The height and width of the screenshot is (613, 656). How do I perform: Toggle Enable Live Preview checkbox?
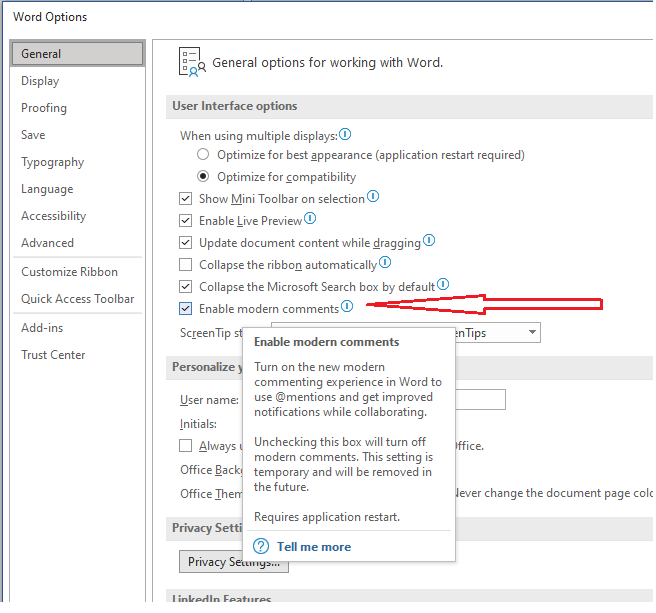pos(185,221)
